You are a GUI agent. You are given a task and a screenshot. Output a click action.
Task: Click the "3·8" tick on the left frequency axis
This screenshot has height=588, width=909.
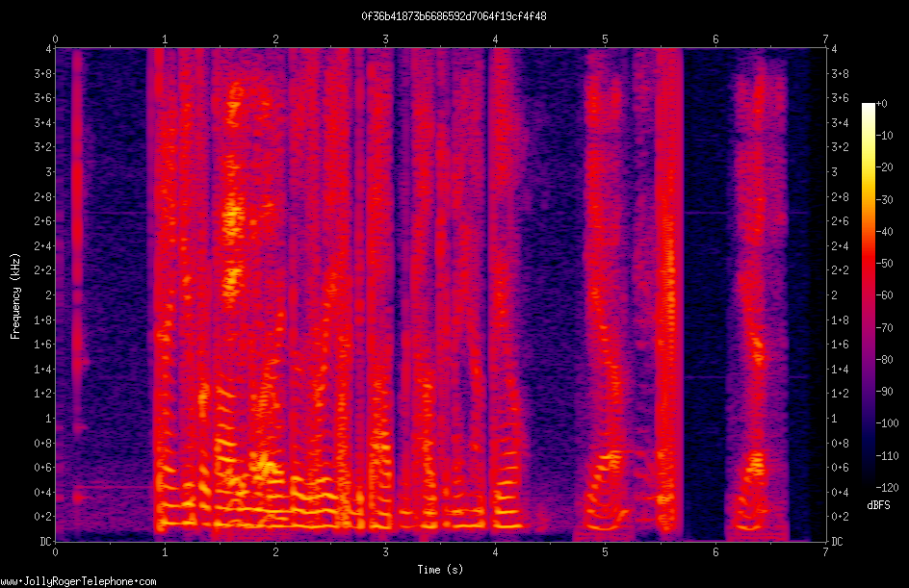click(42, 73)
